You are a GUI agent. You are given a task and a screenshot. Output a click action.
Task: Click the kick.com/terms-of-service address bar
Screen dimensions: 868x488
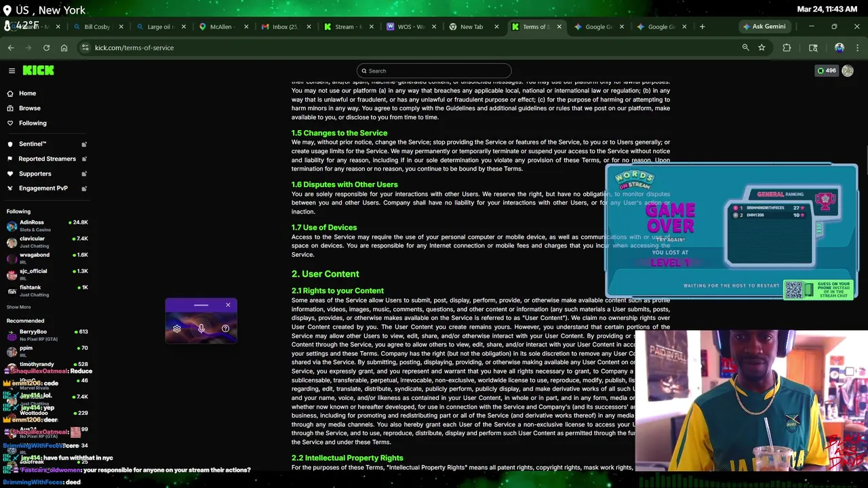coord(407,47)
